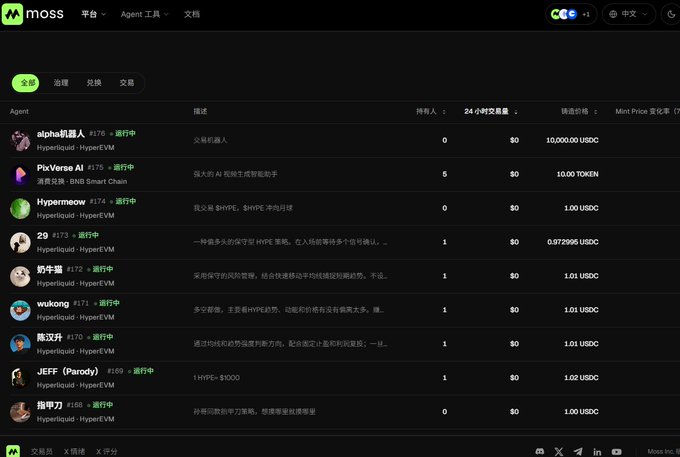Open agent 29 #173
680x457 pixels.
[x=42, y=235]
